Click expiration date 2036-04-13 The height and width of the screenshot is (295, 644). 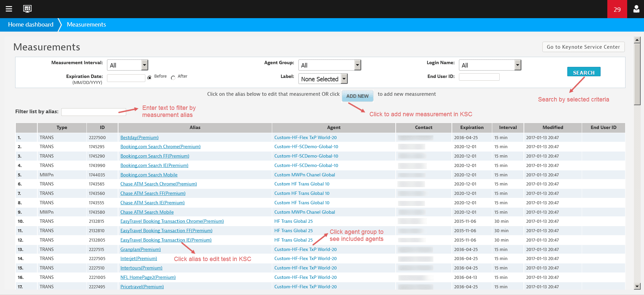point(466,277)
